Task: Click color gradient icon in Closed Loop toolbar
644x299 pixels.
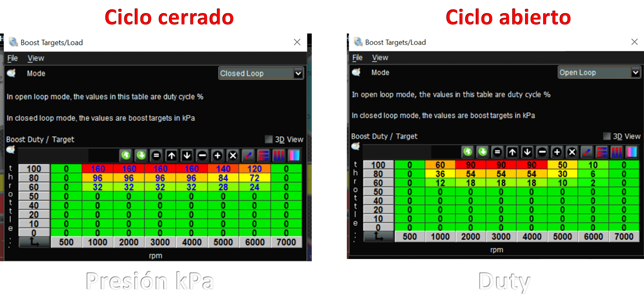Action: [x=294, y=155]
